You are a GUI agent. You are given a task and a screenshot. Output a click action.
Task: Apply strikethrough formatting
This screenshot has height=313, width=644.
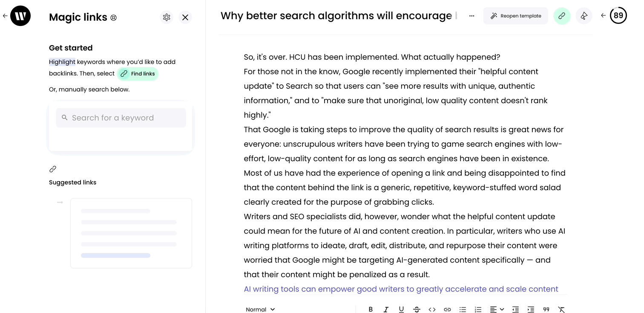point(417,310)
